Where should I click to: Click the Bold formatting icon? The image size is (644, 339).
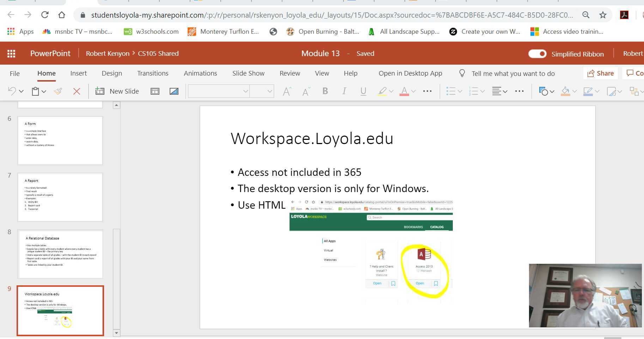click(x=325, y=91)
